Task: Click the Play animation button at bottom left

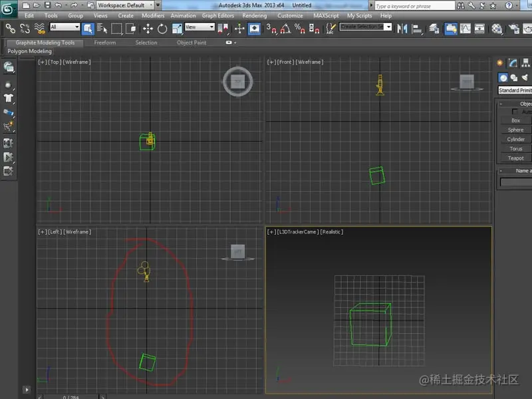Action: pos(27,390)
